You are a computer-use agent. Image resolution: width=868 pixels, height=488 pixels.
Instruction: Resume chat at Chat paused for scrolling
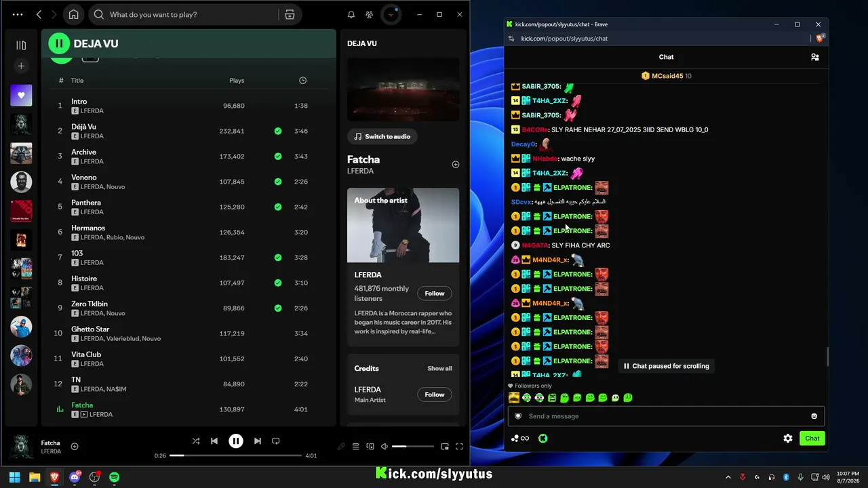click(x=667, y=366)
